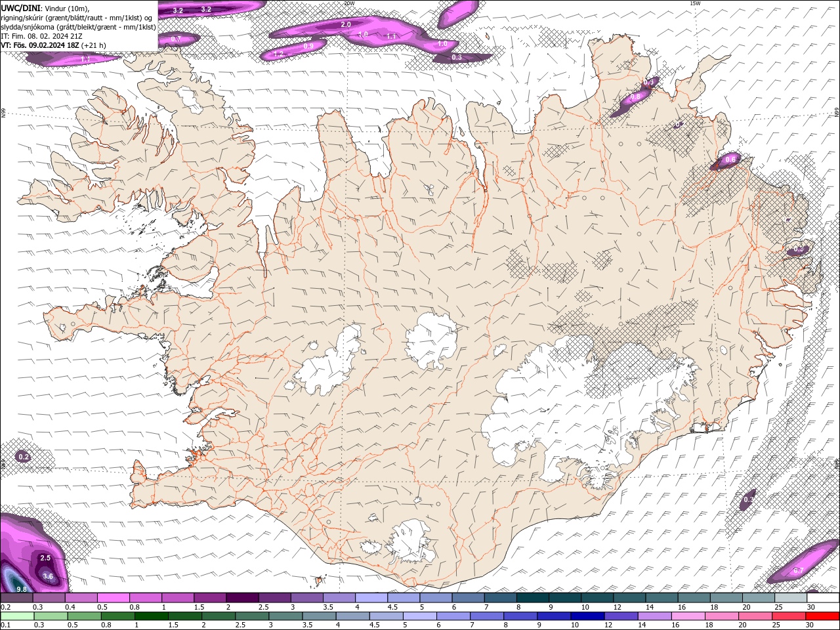The image size is (840, 630).
Task: Click the '0.1' label in the lower legend
Action: click(6, 625)
